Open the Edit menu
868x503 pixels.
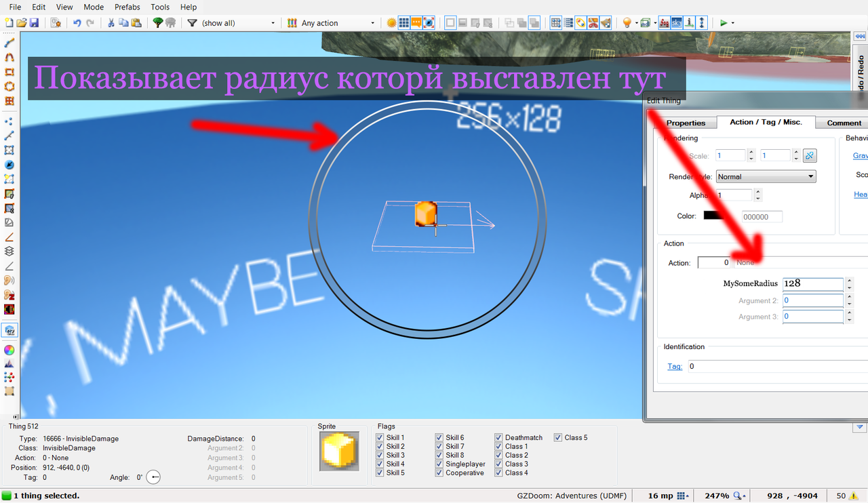click(x=39, y=7)
